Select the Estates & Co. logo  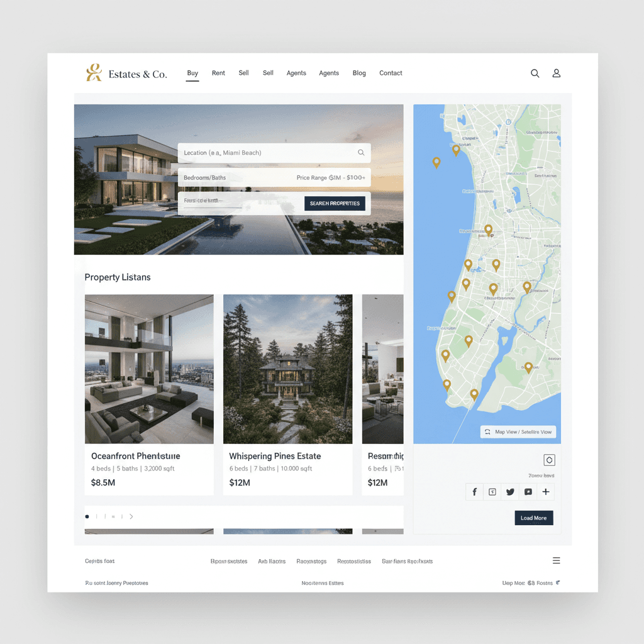pos(125,73)
